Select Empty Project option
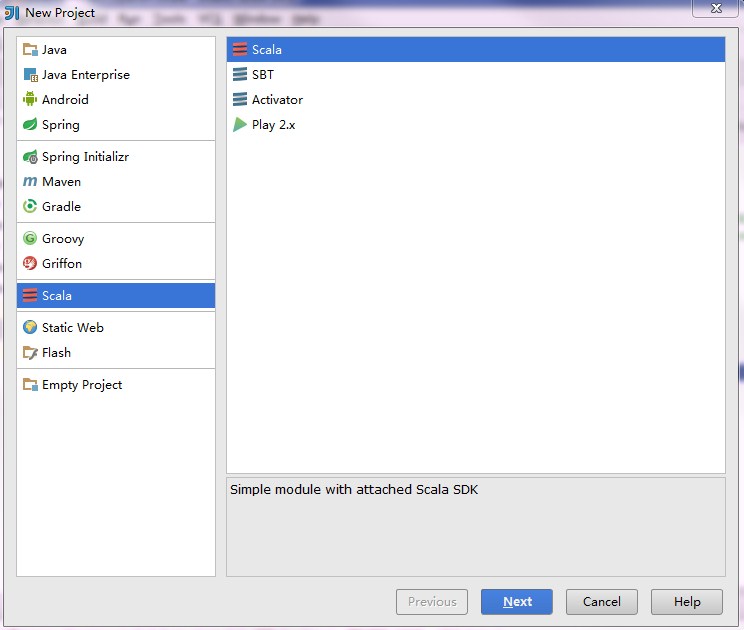Viewport: 744px width, 630px height. coord(116,384)
